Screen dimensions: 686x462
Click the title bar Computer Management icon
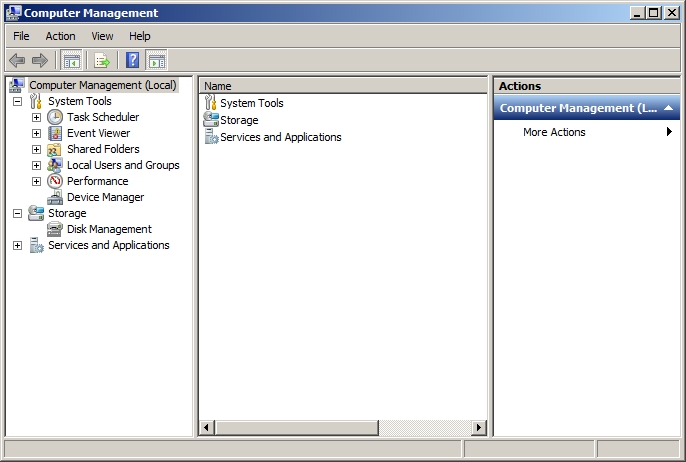click(x=13, y=13)
